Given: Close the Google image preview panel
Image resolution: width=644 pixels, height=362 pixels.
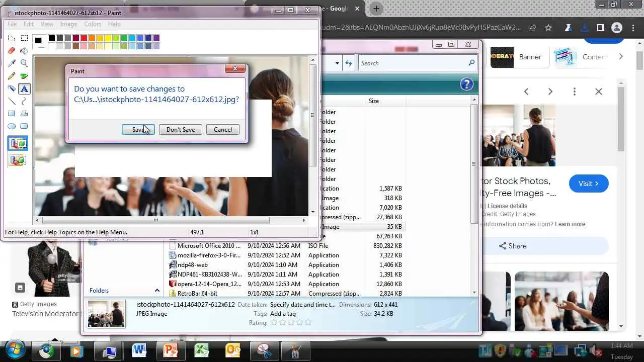Looking at the screenshot, I should click(599, 92).
